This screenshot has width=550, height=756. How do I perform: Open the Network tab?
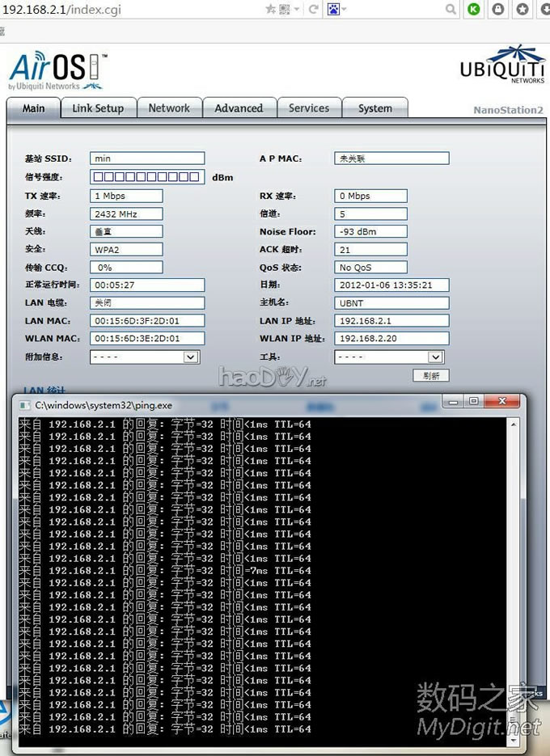[169, 108]
